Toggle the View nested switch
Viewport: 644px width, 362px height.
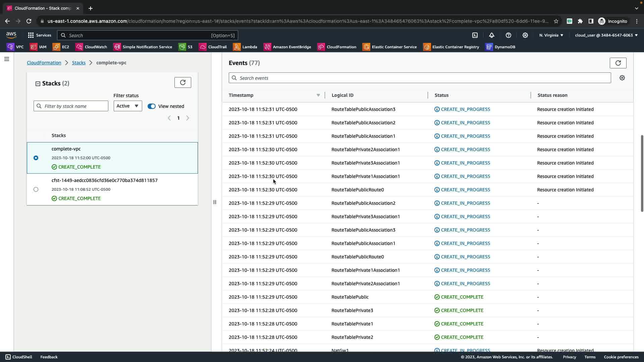coord(152,106)
